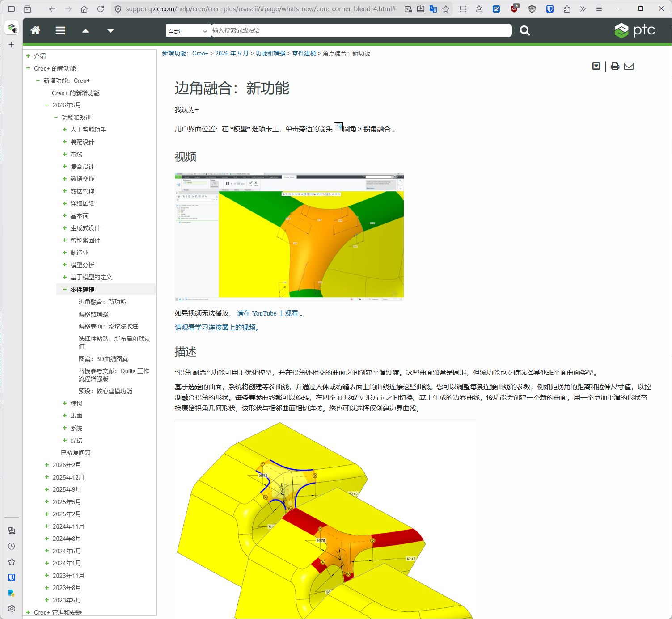Click the 新增功能：Creo+ breadcrumb link
The width and height of the screenshot is (672, 619).
tap(185, 53)
